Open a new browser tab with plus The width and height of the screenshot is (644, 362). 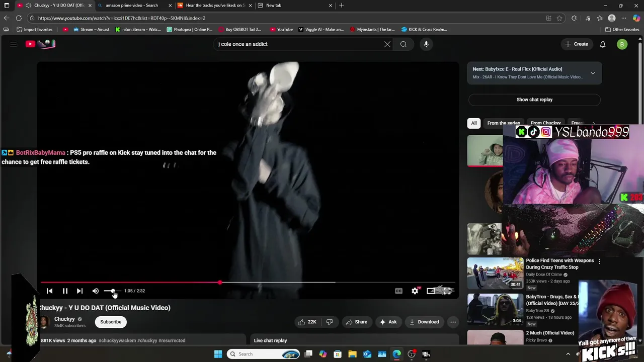(342, 6)
